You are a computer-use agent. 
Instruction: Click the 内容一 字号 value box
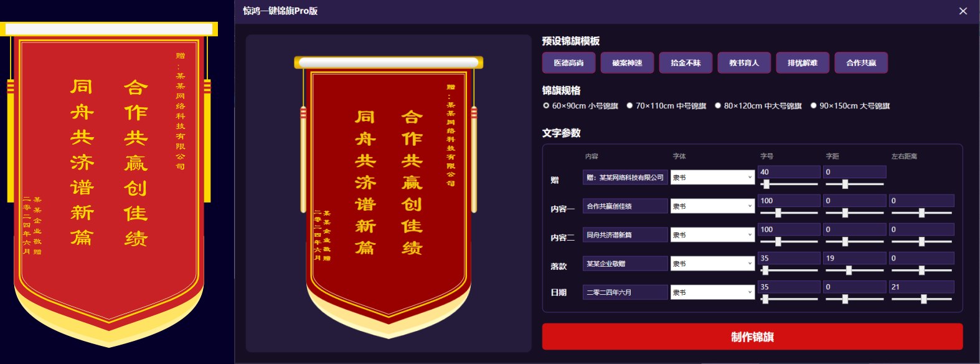[x=789, y=201]
